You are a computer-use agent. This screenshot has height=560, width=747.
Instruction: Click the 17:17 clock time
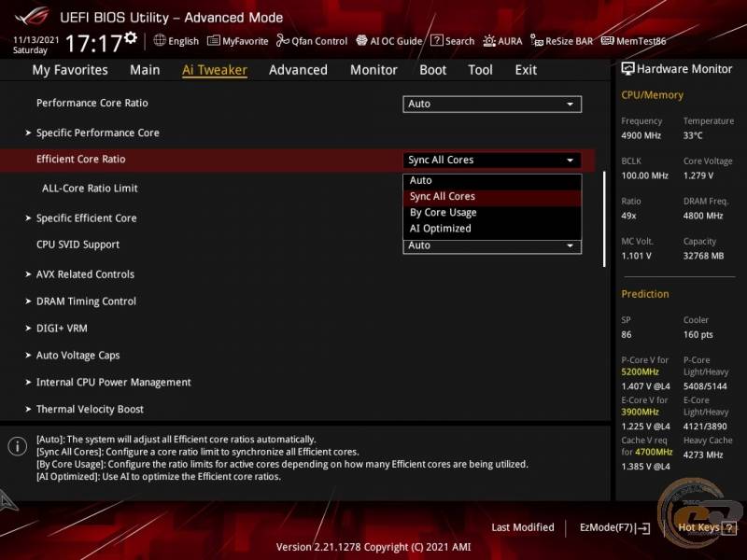tap(94, 43)
